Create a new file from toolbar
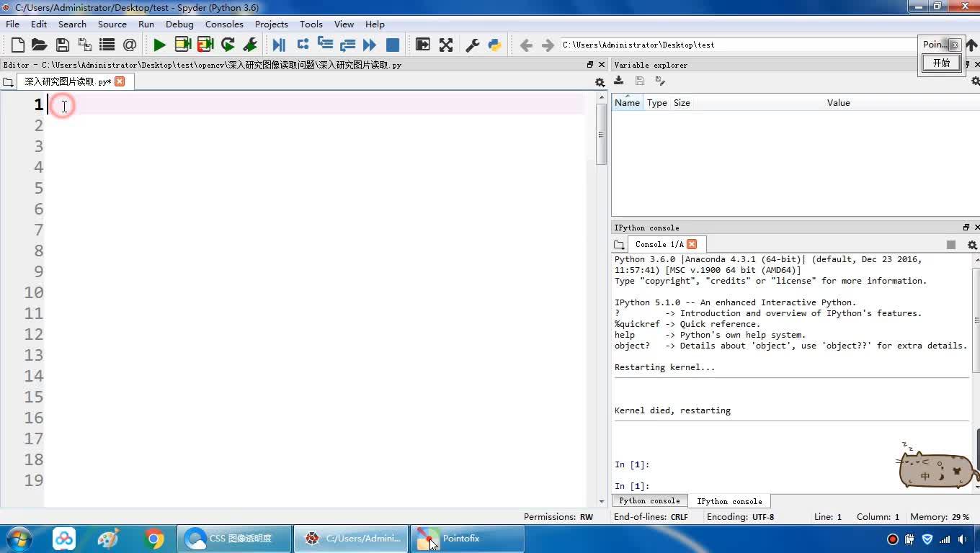 point(18,45)
